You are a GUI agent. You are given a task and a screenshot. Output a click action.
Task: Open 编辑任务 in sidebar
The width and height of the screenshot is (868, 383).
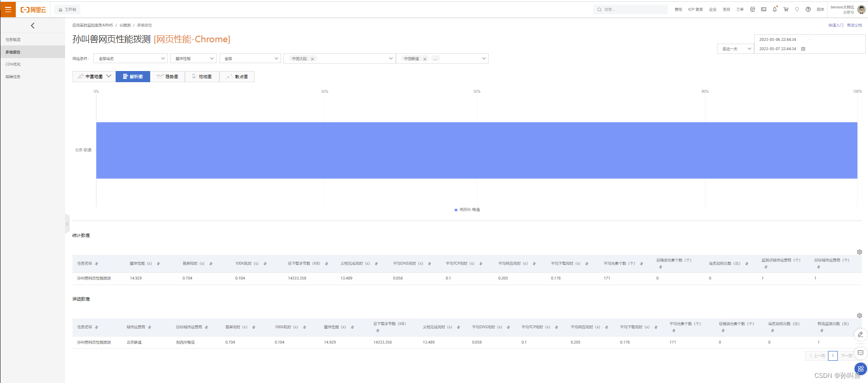point(13,77)
